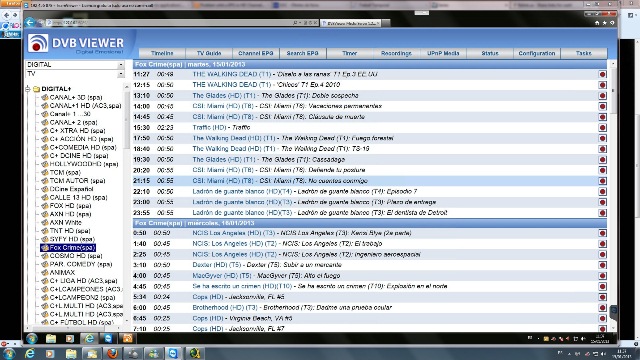Click the browser back arrow button
This screenshot has width=640, height=360.
[30, 22]
